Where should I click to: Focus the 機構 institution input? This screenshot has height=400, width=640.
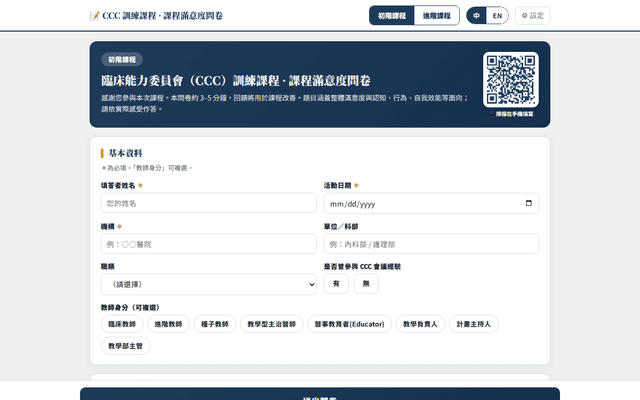click(x=209, y=244)
